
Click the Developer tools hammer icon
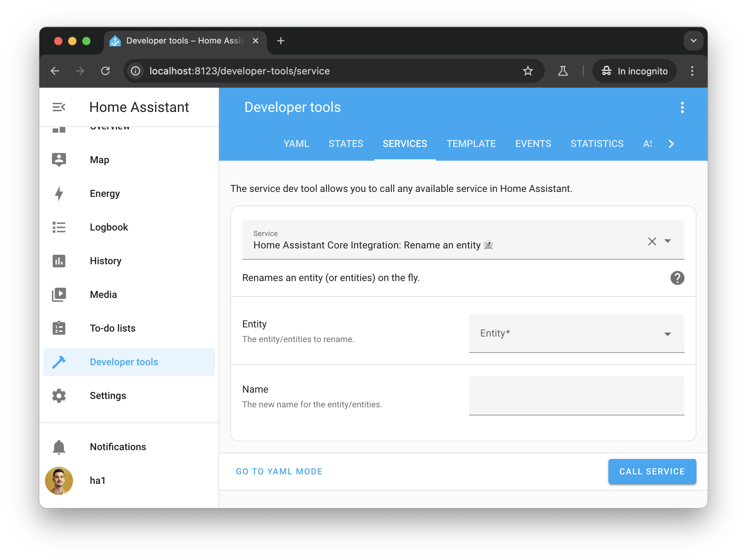tap(59, 362)
